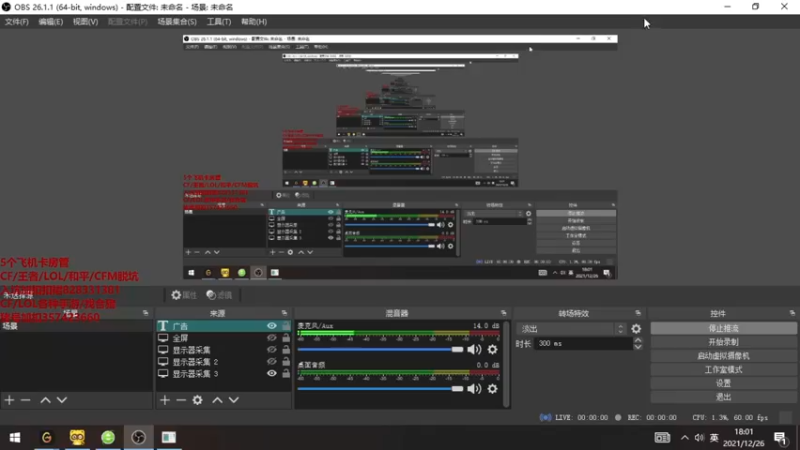Viewport: 800px width, 450px height.
Task: Open the yellow owl app in taskbar
Action: [x=77, y=437]
